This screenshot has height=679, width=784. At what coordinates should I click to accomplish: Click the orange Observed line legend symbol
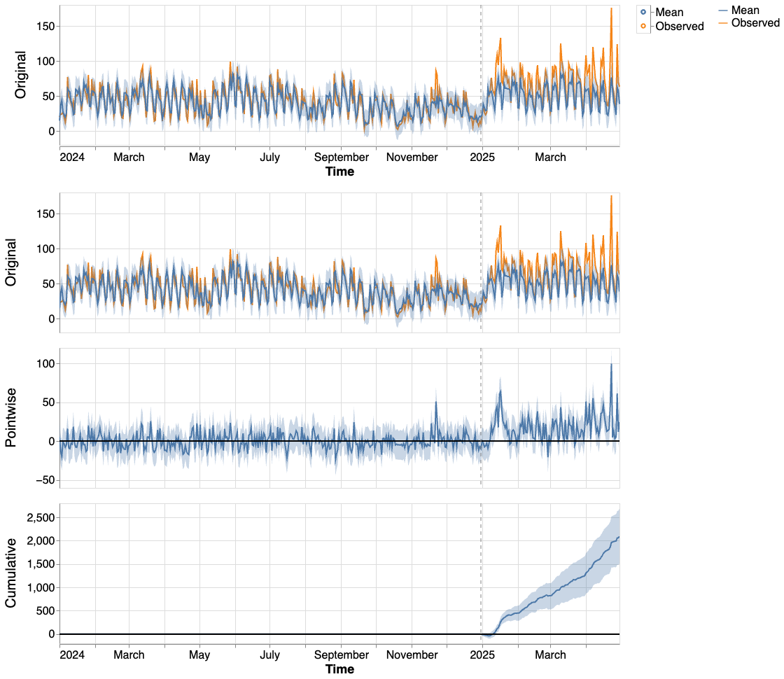(723, 23)
